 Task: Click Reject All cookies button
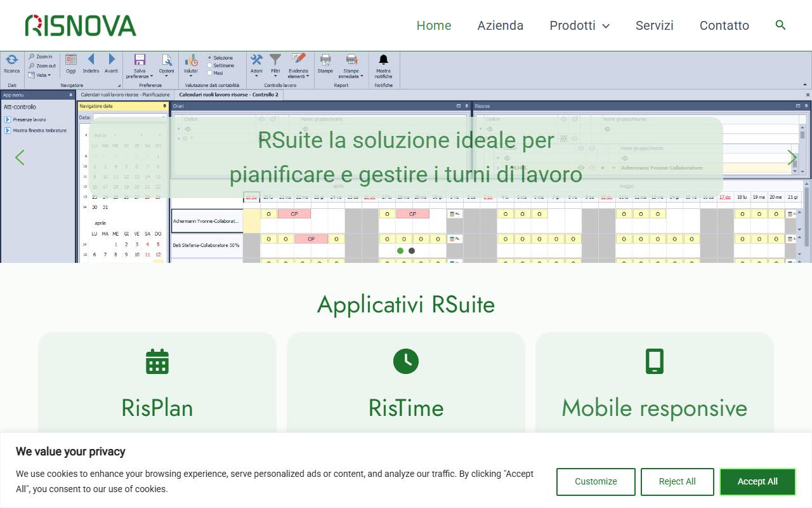coord(678,482)
